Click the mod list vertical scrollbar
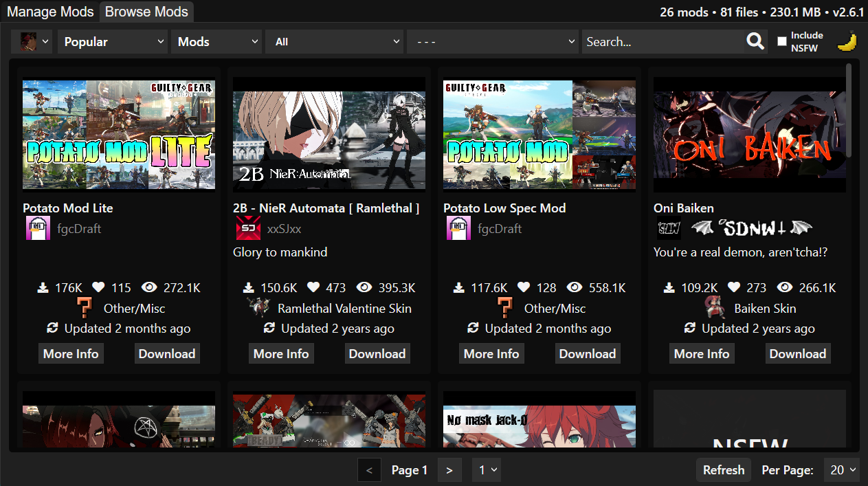This screenshot has width=868, height=486. (849, 110)
